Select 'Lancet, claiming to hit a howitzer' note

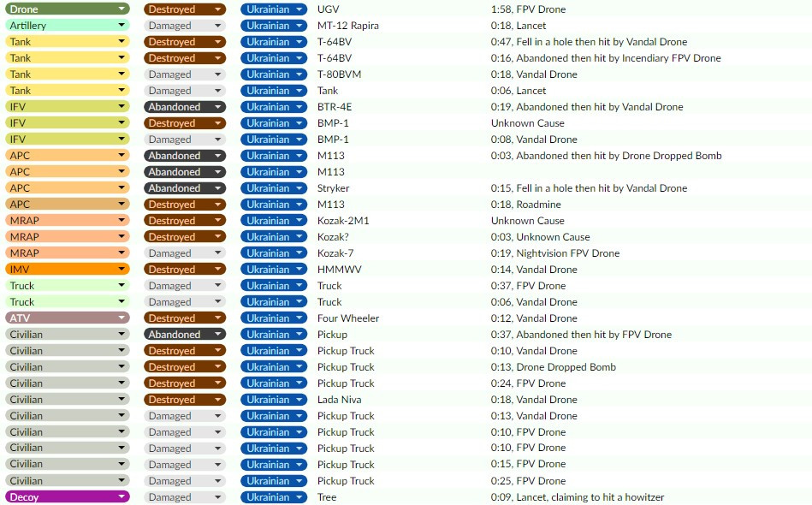577,496
